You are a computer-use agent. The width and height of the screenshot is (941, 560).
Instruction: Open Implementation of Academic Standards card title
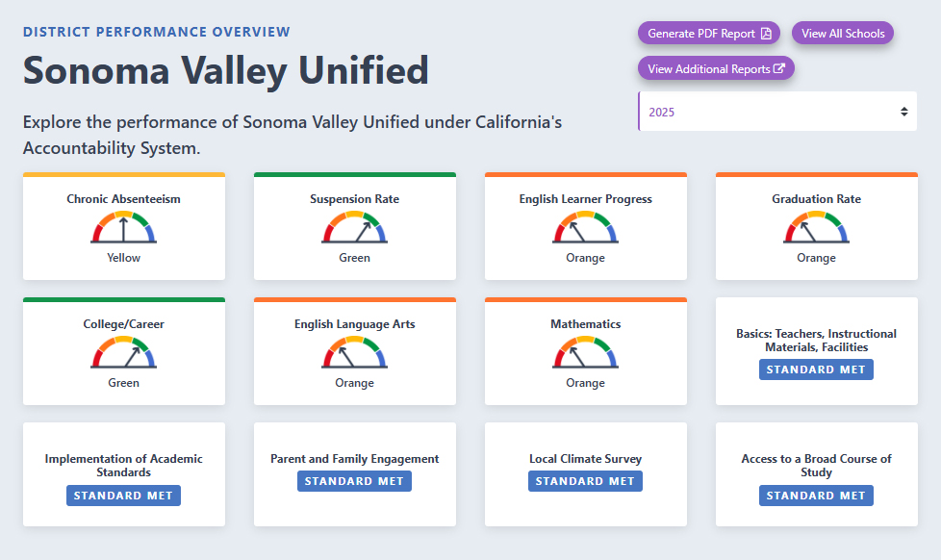click(123, 466)
